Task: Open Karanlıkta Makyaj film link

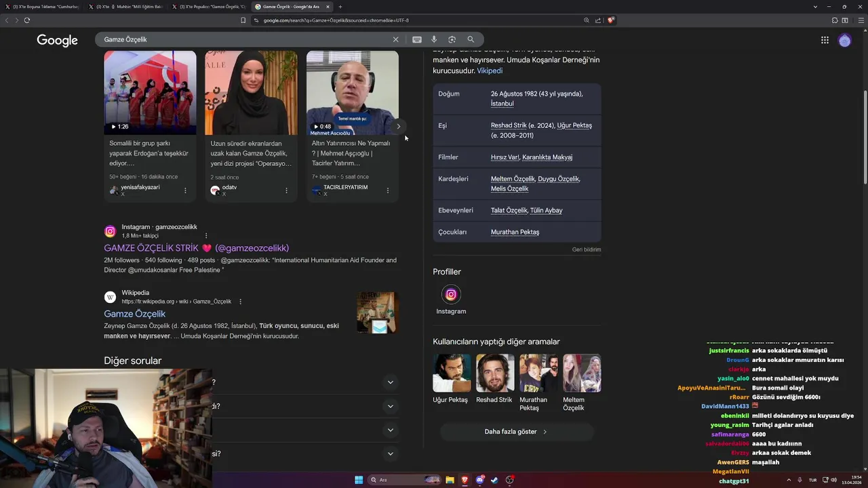Action: [x=547, y=157]
